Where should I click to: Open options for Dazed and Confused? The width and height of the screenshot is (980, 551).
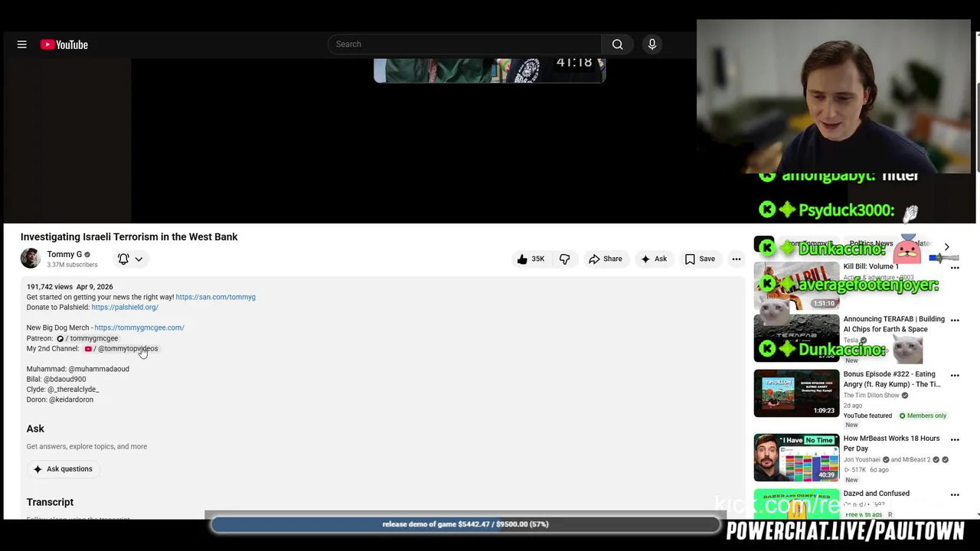pyautogui.click(x=955, y=495)
